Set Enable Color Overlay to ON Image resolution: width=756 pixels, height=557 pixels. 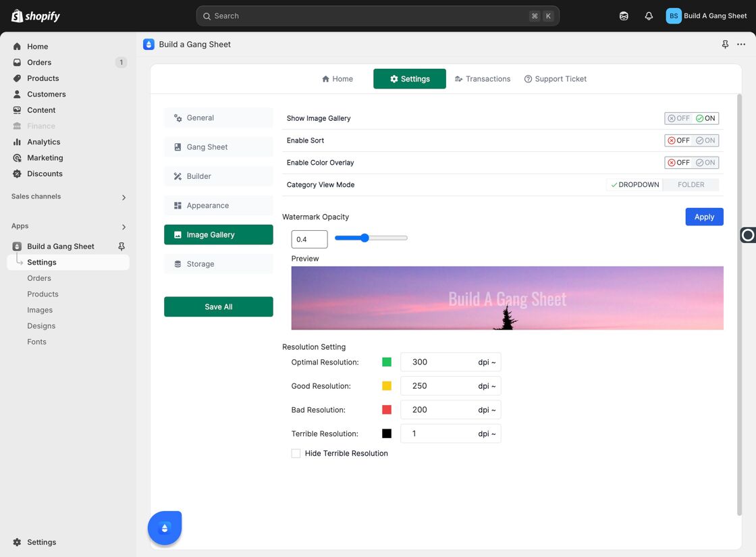pos(705,163)
